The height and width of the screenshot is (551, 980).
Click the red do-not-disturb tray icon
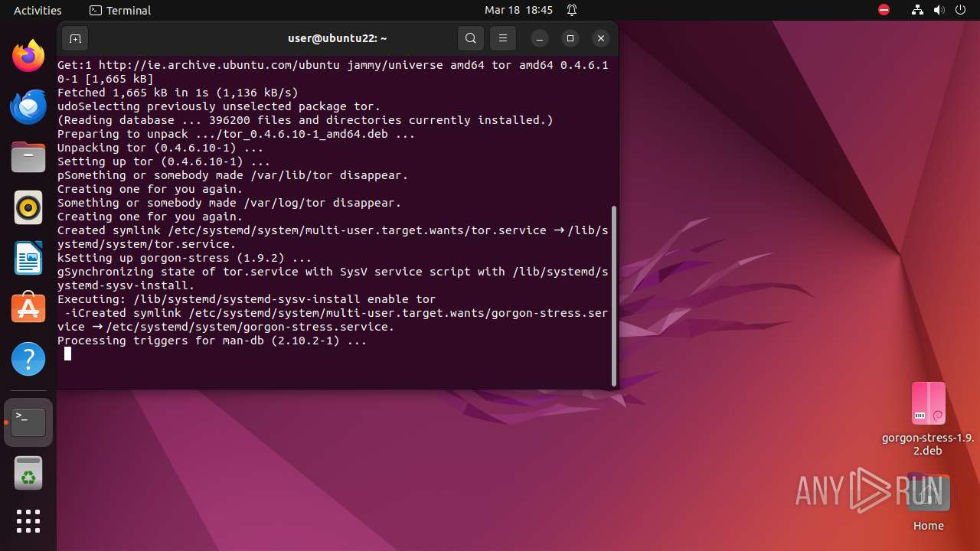pos(884,11)
